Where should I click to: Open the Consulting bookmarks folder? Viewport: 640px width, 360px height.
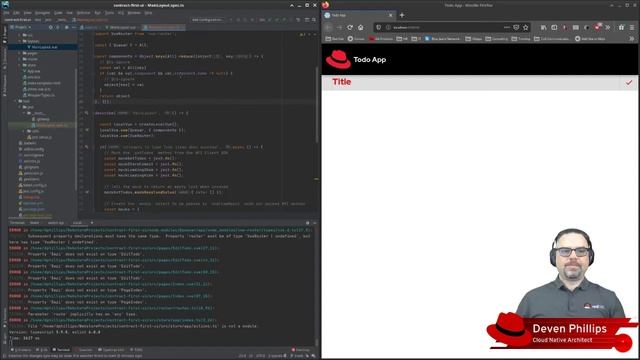[497, 39]
